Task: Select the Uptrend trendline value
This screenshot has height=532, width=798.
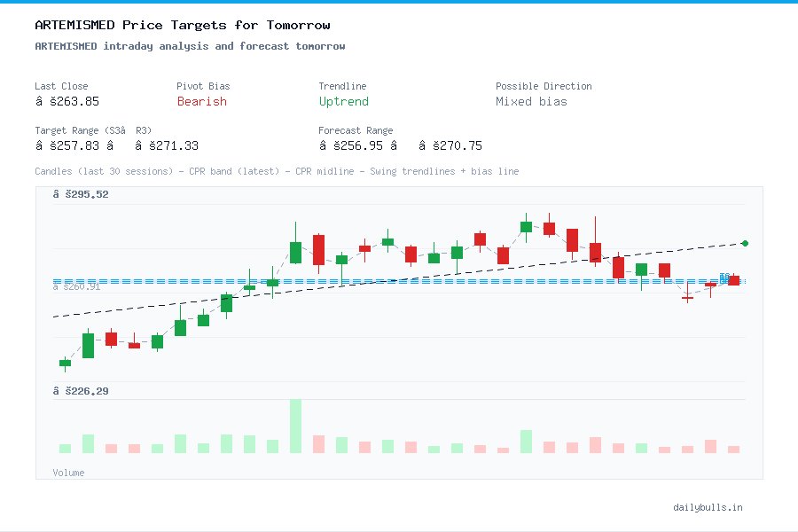Action: tap(343, 101)
